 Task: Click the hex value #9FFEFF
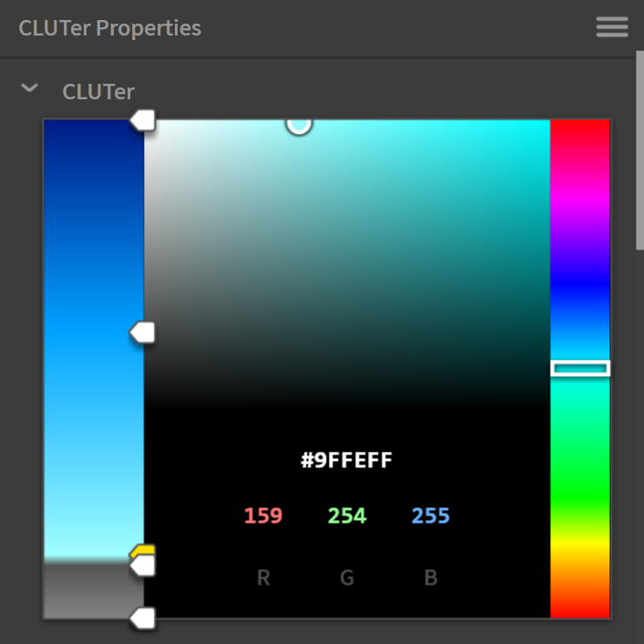[x=347, y=460]
